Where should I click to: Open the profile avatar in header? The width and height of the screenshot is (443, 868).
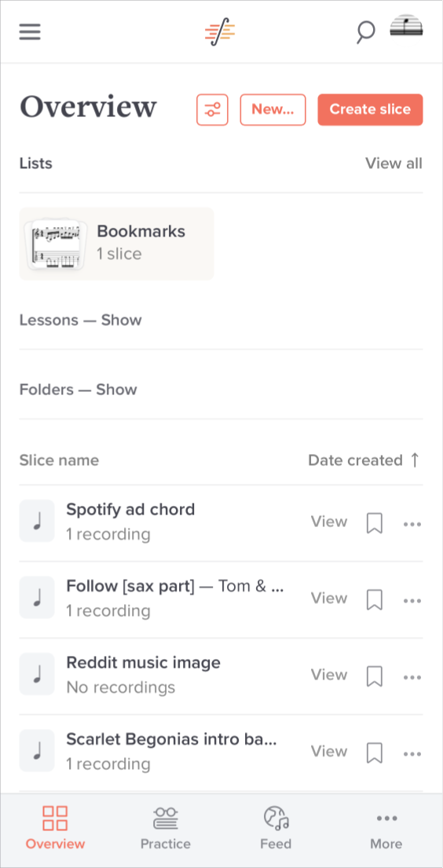click(x=406, y=25)
